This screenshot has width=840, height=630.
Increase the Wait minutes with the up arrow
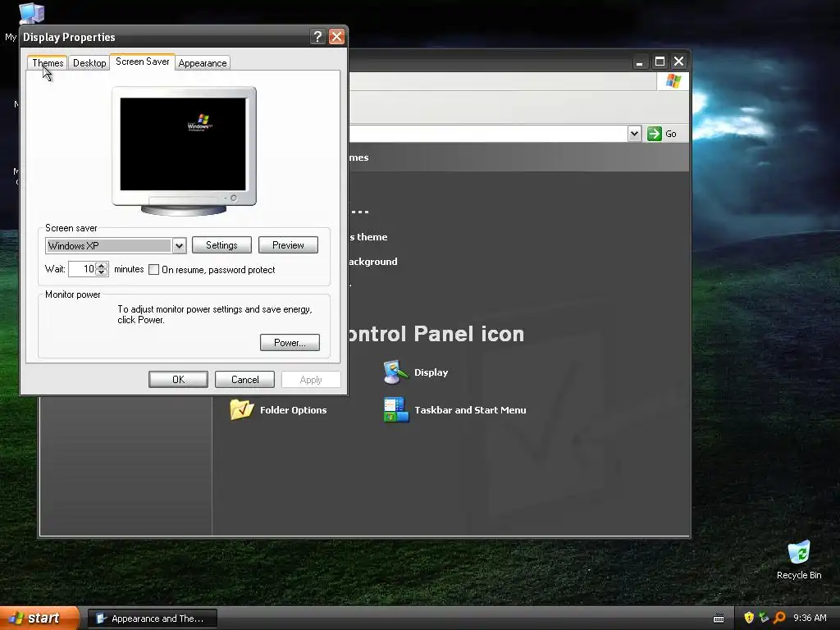click(x=102, y=265)
